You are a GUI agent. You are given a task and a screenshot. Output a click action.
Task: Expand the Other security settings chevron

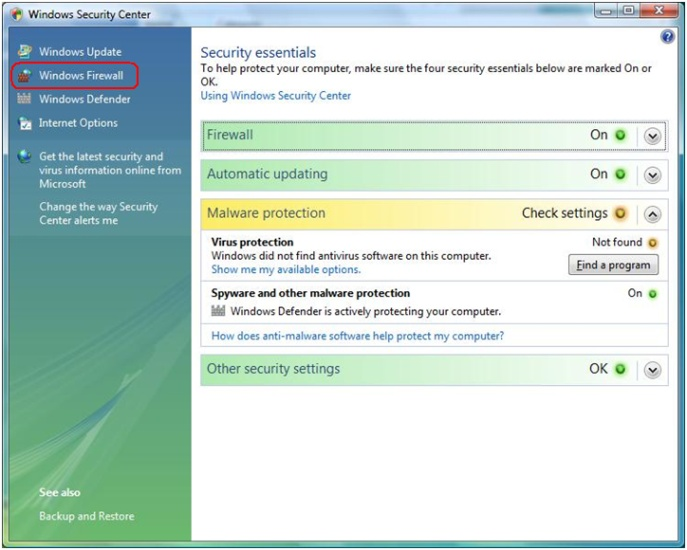click(652, 370)
